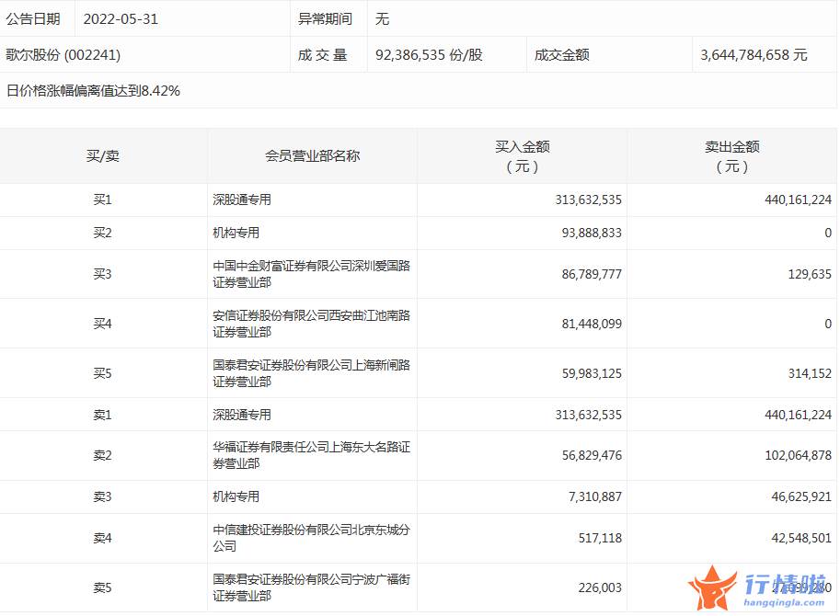Select sell amount 440,161,224 in 卖1 row
Screen dimensions: 840x616
(799, 415)
